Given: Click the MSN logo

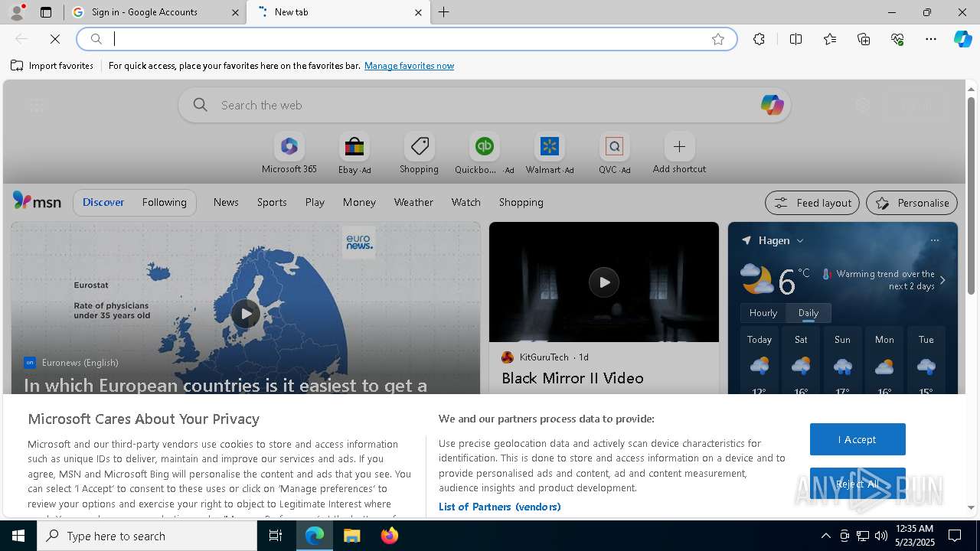Looking at the screenshot, I should (x=37, y=201).
